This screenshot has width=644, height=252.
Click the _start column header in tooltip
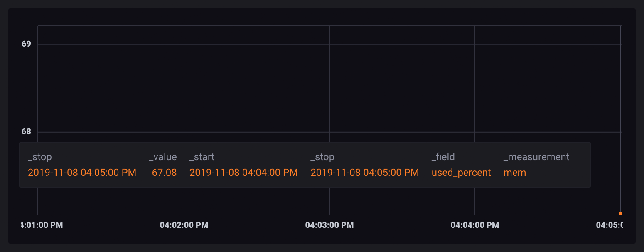[x=202, y=157]
